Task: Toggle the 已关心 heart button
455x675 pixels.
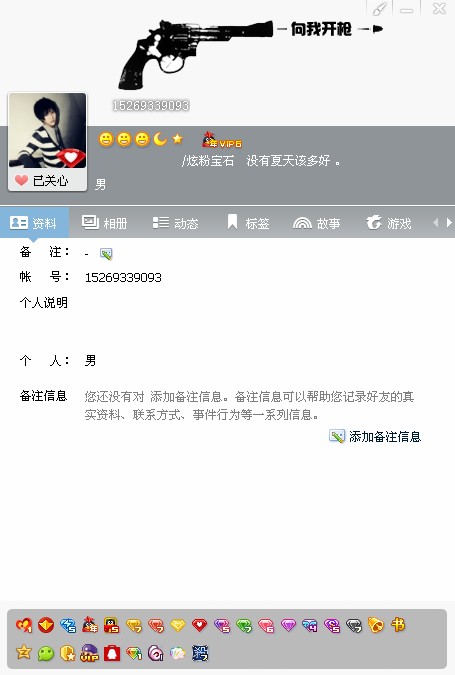Action: (47, 180)
